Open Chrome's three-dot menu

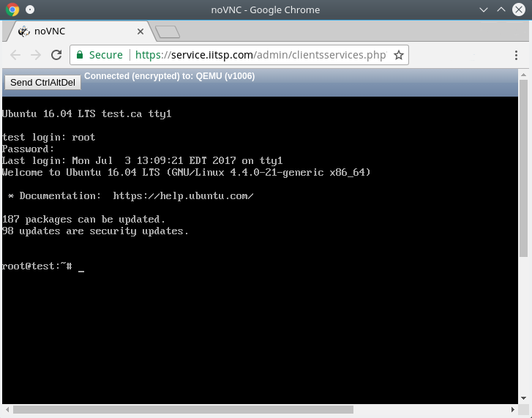point(516,55)
